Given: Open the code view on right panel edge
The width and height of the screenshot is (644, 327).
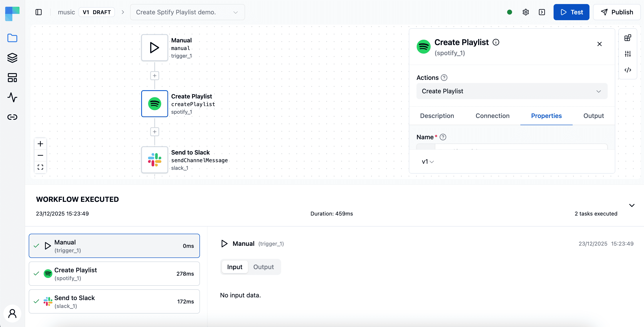Looking at the screenshot, I should point(628,70).
